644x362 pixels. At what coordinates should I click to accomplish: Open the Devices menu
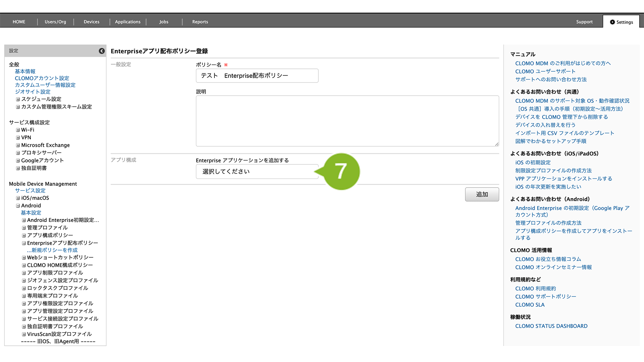tap(91, 22)
